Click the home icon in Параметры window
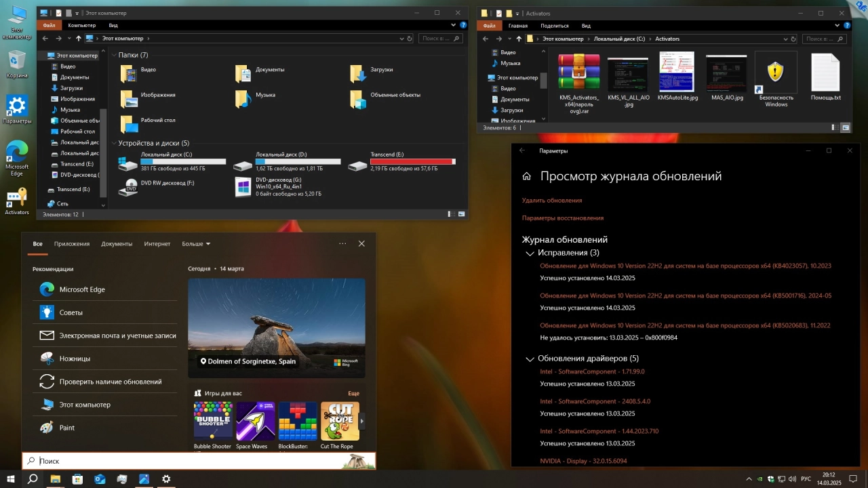The width and height of the screenshot is (868, 488). click(526, 176)
